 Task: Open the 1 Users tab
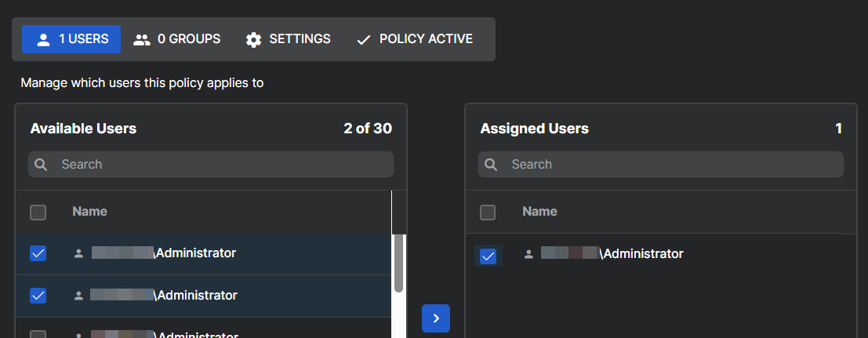click(71, 39)
